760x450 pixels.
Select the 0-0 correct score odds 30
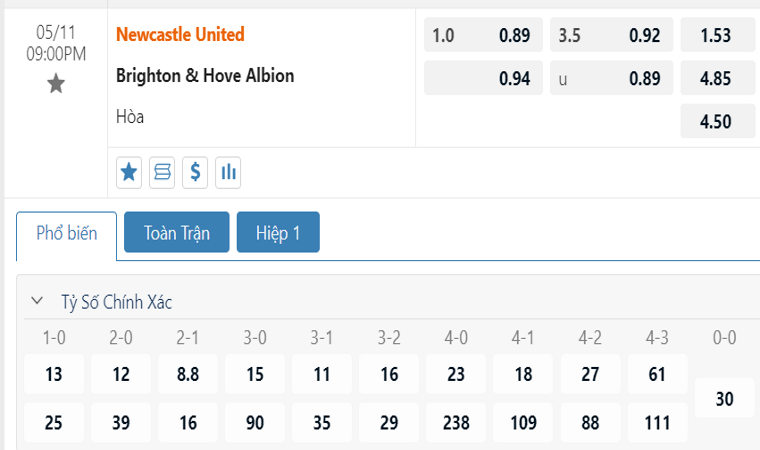[x=725, y=398]
